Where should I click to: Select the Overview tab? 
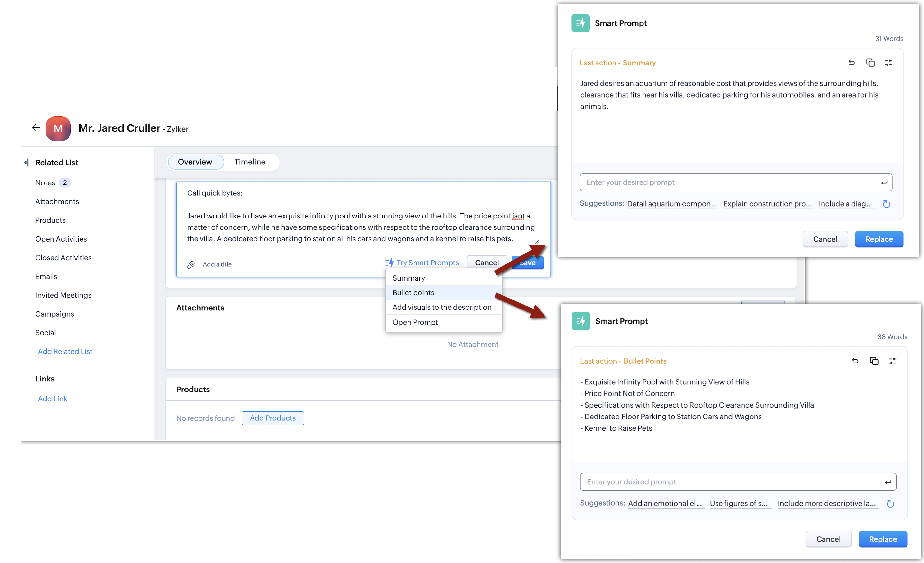click(x=195, y=162)
